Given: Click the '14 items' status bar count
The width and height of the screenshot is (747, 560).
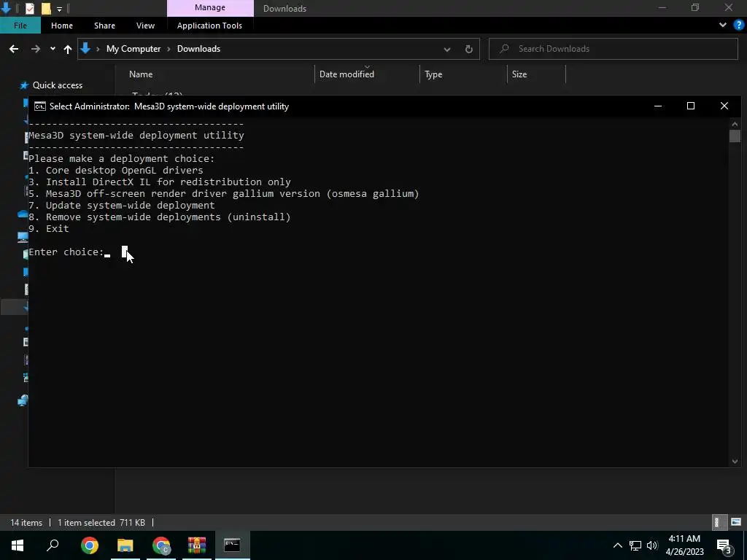Looking at the screenshot, I should pos(26,522).
